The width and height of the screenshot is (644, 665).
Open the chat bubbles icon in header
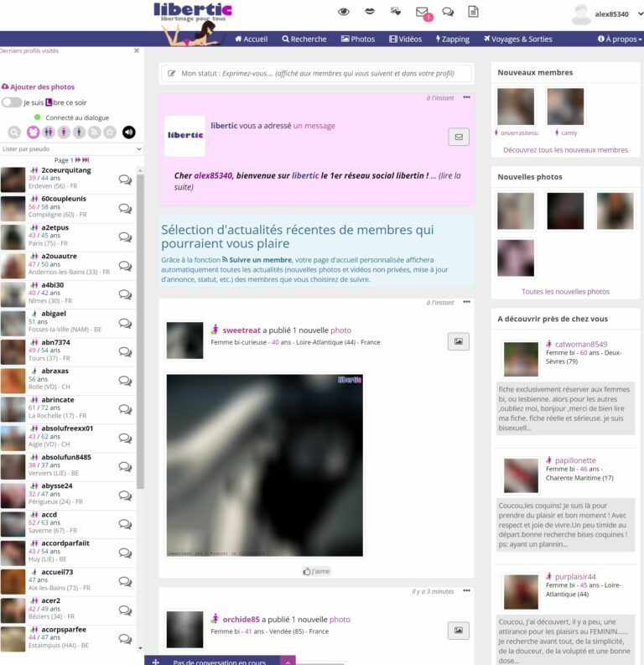pyautogui.click(x=448, y=12)
